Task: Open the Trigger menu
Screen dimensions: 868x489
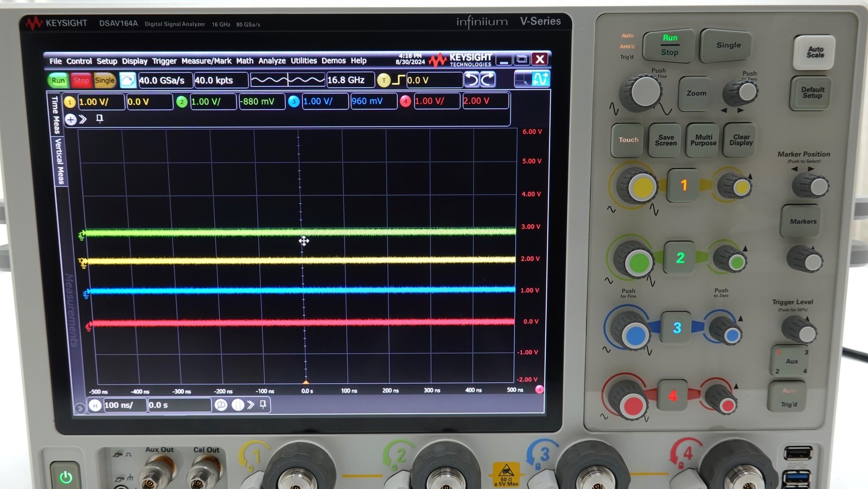Action: coord(164,61)
